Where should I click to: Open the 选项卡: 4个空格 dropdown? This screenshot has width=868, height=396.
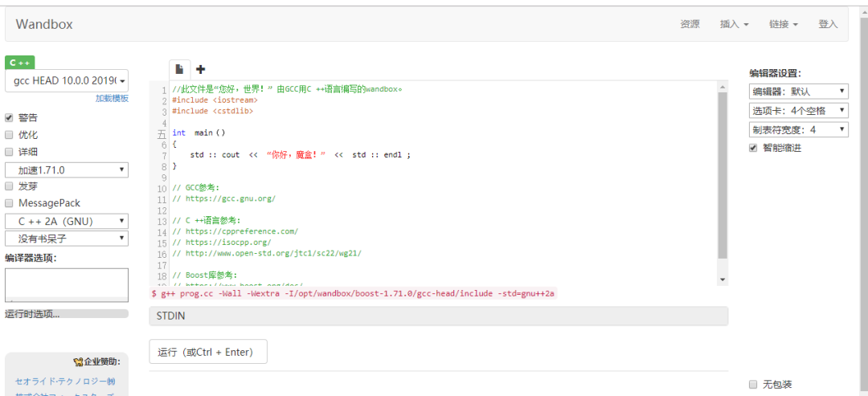pos(799,110)
